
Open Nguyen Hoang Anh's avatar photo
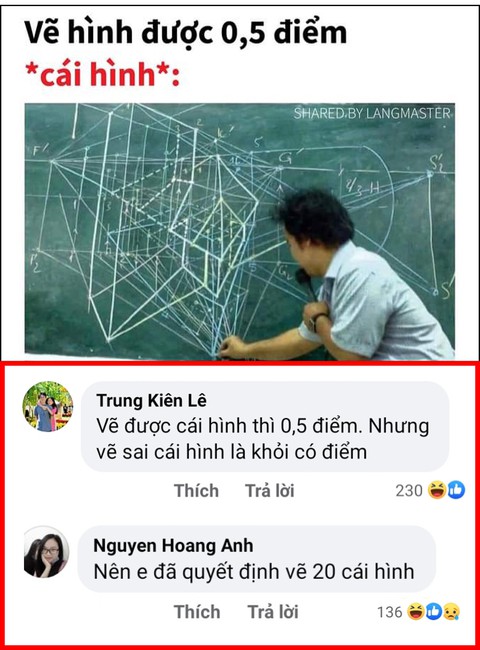point(46,552)
